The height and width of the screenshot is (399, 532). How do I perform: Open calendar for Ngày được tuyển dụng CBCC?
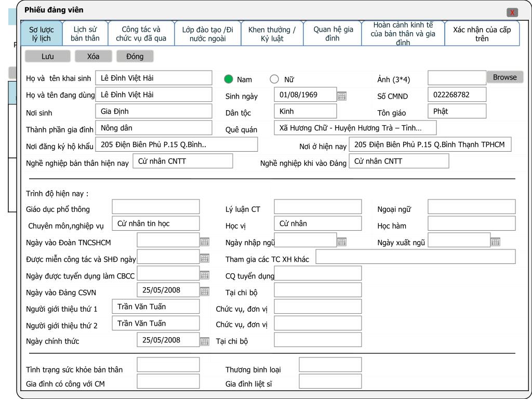coord(205,275)
